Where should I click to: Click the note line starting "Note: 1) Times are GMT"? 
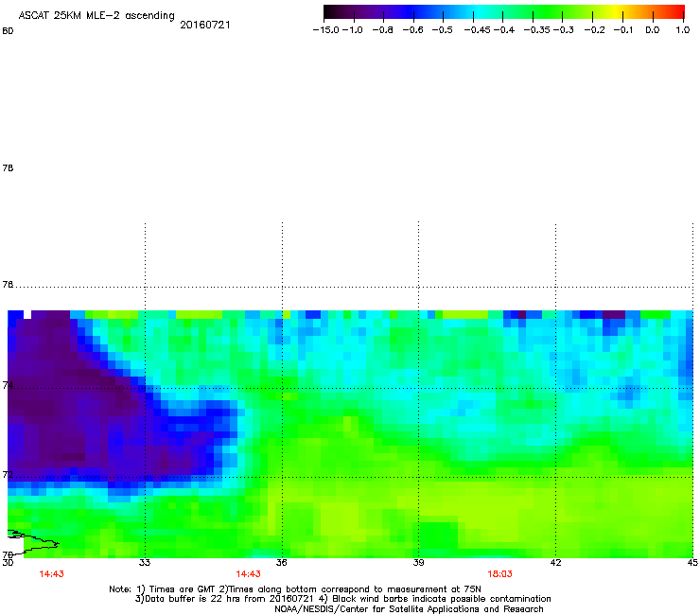[295, 589]
